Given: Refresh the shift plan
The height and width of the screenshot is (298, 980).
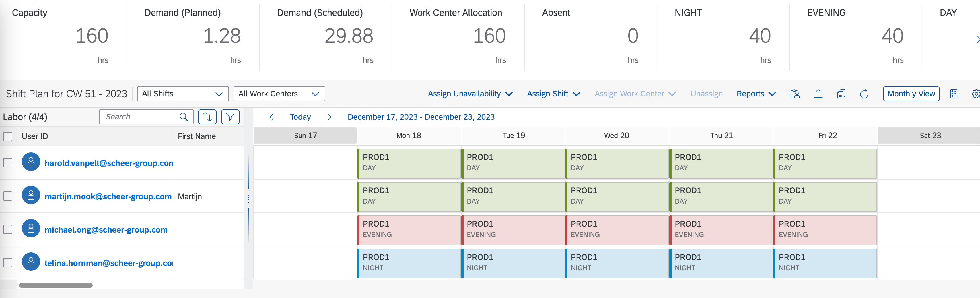Looking at the screenshot, I should click(864, 94).
